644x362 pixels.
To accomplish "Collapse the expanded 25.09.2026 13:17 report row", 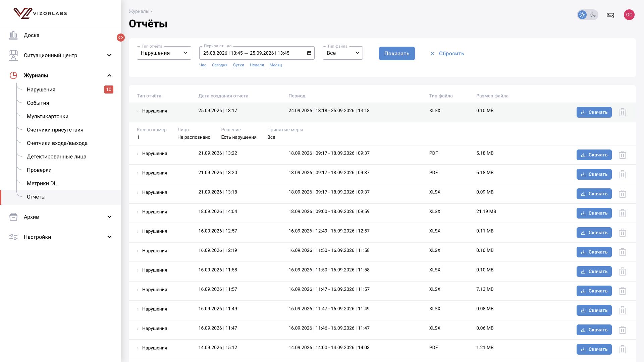I will [x=138, y=111].
